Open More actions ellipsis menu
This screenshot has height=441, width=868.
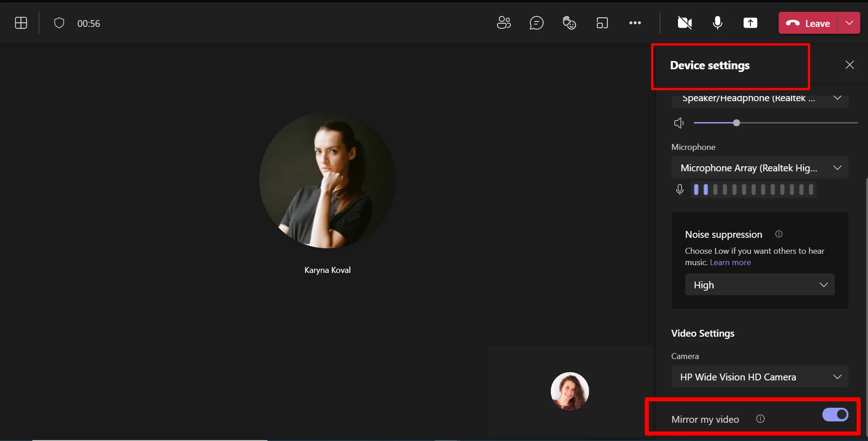(635, 23)
